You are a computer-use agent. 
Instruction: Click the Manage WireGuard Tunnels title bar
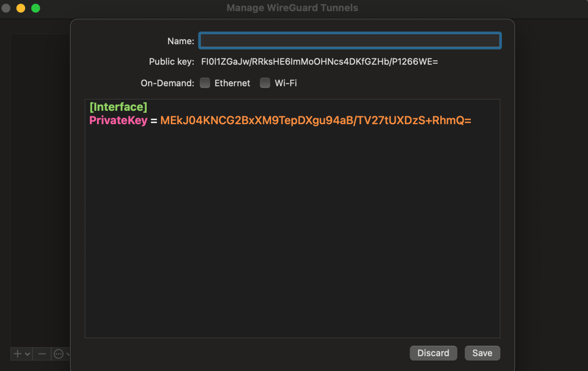[292, 8]
